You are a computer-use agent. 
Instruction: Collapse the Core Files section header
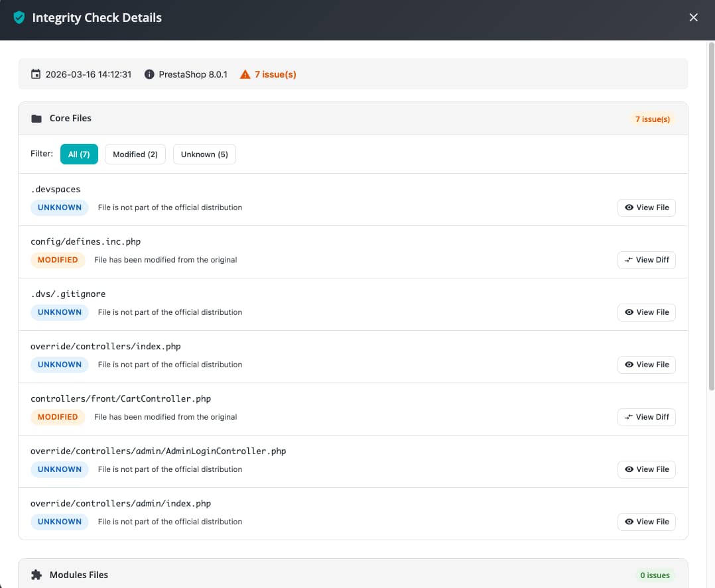(332, 119)
